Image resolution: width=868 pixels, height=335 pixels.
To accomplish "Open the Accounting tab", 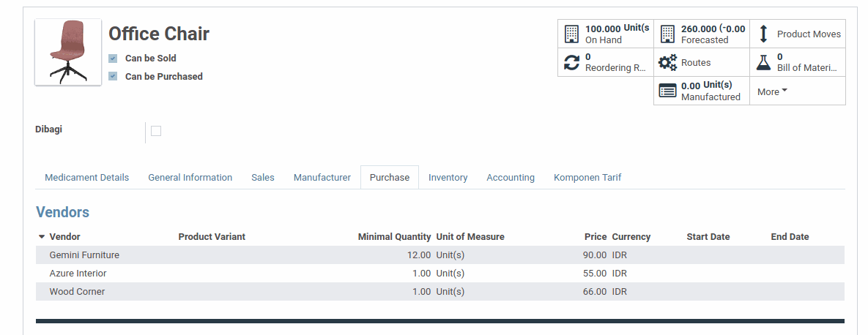I will pyautogui.click(x=510, y=178).
